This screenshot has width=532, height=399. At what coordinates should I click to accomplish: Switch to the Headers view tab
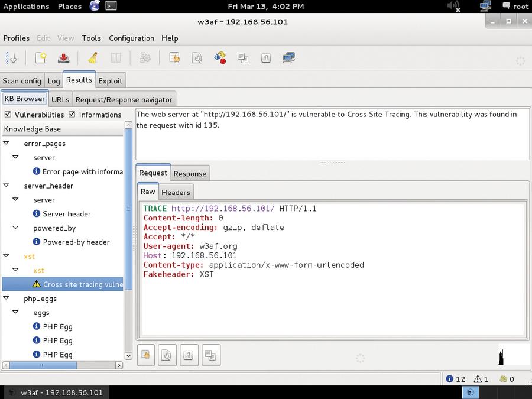pos(176,192)
